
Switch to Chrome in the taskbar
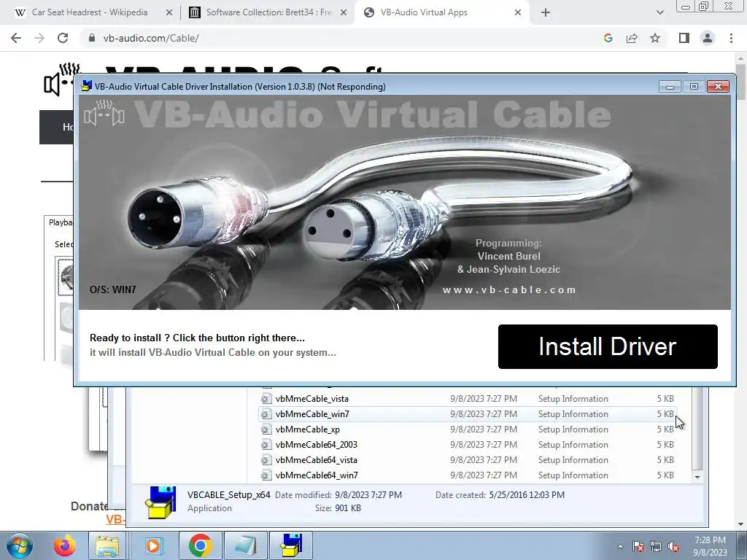(x=200, y=545)
